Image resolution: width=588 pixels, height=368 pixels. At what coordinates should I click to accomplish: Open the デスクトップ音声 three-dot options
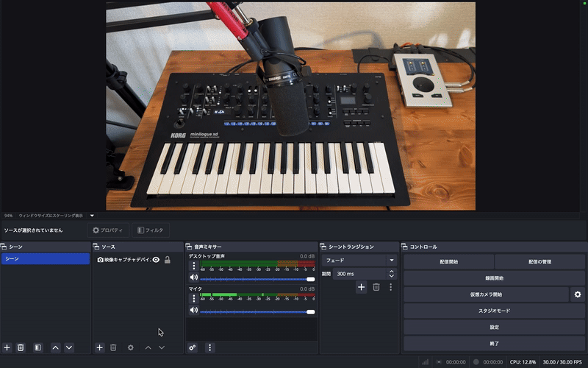click(193, 266)
